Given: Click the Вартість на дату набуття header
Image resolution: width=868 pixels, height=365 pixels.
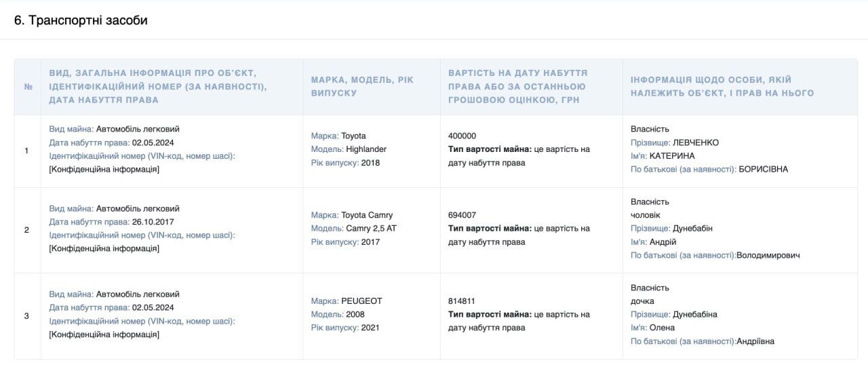Looking at the screenshot, I should [517, 86].
